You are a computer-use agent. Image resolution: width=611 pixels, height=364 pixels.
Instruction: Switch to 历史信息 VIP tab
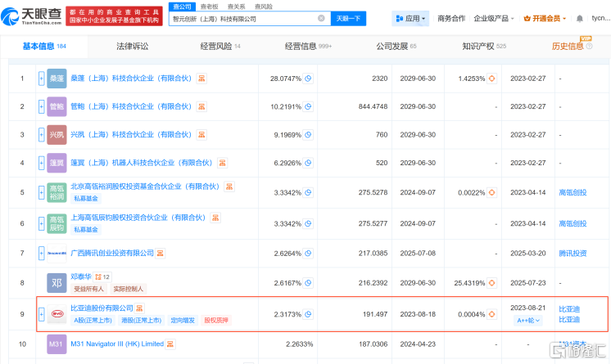pos(572,47)
